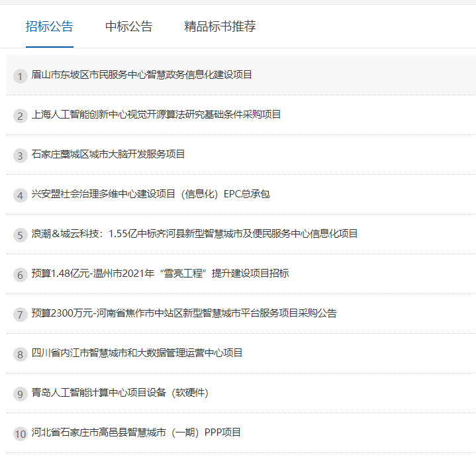Click the 上海人工智能创新中心 procurement link
This screenshot has height=459, width=476.
tap(156, 115)
